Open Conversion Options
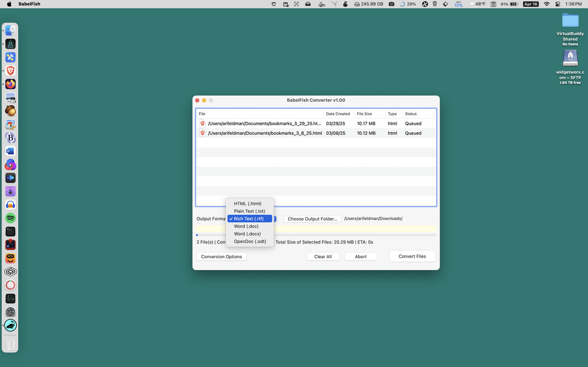The height and width of the screenshot is (367, 588). [x=221, y=257]
